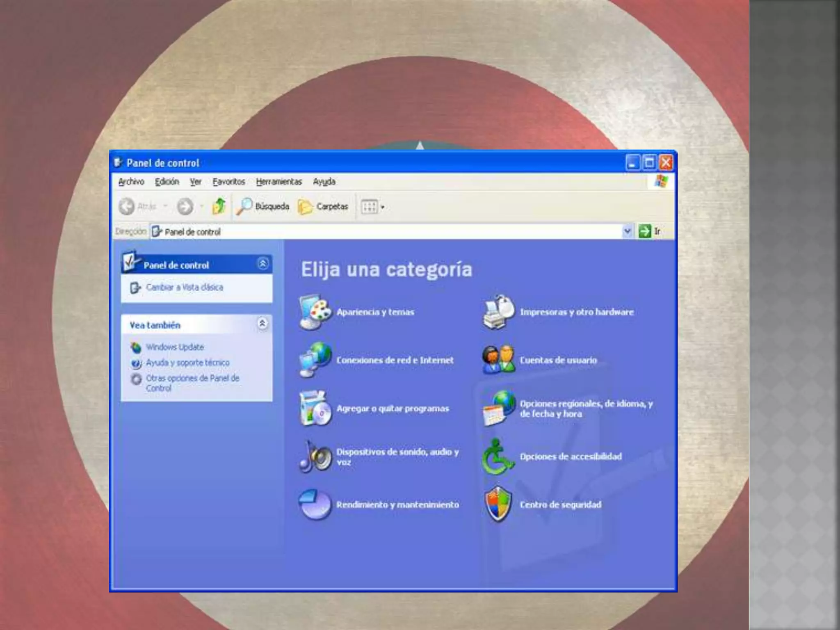Screen dimensions: 840x630
Task: Open the Cuentas de usuario icon
Action: click(498, 360)
